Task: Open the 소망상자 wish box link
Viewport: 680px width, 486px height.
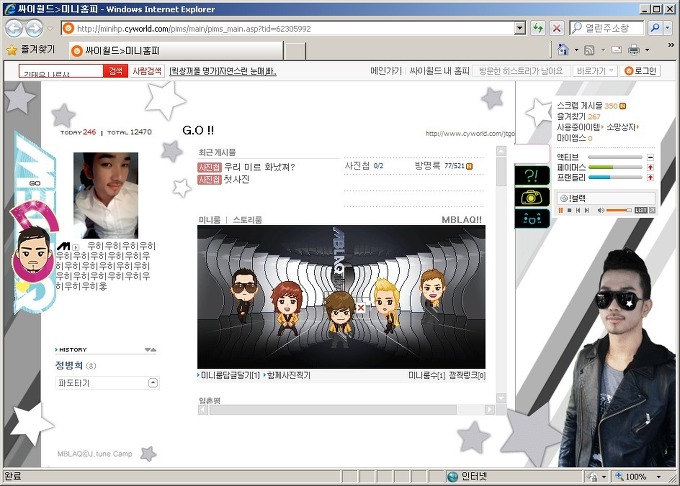Action: point(622,127)
